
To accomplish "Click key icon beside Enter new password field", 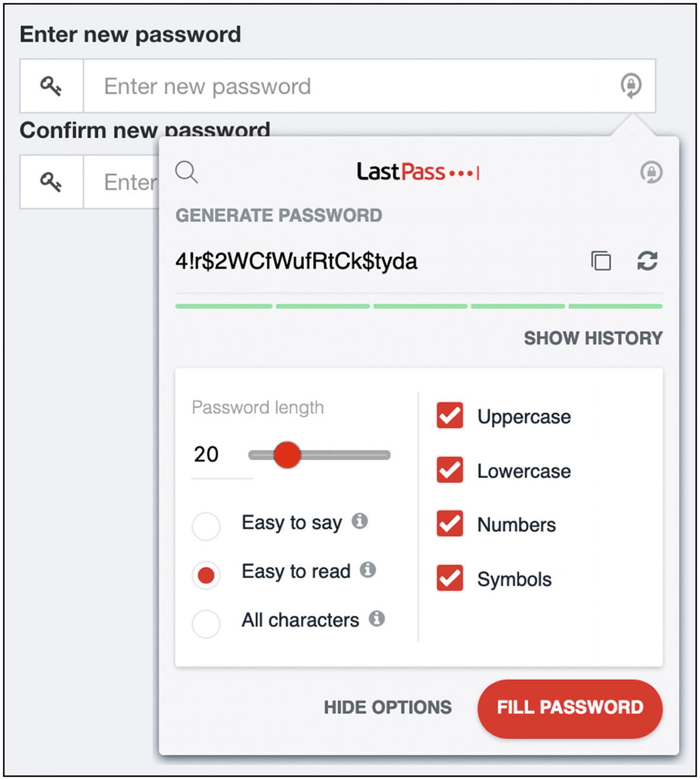I will click(51, 86).
